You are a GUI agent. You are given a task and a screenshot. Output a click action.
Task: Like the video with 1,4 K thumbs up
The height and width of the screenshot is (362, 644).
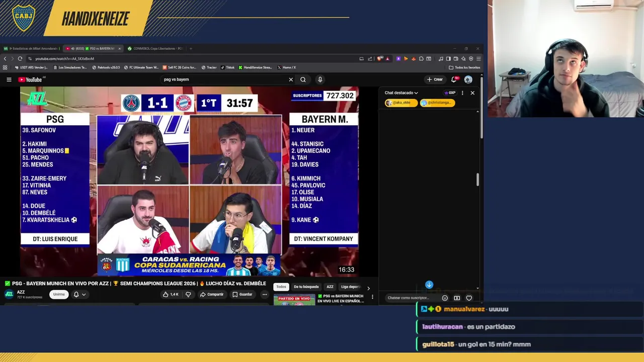171,294
